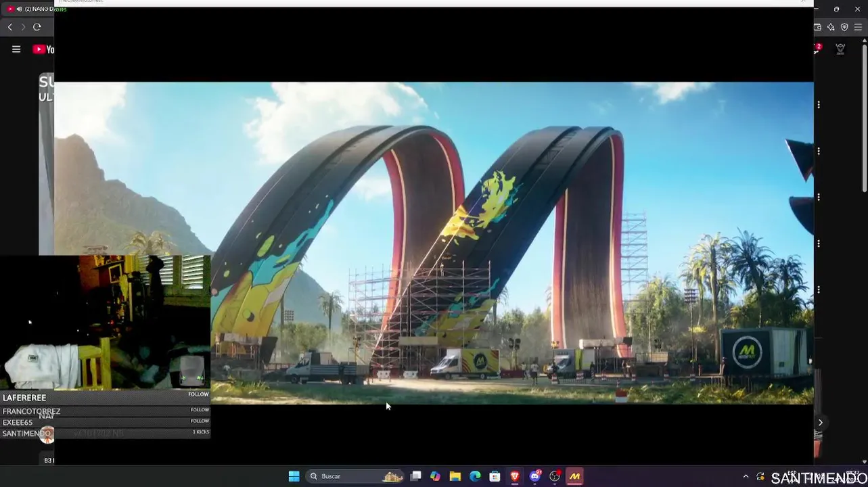Switch to Brave browser in the taskbar
The width and height of the screenshot is (868, 487).
tap(515, 476)
